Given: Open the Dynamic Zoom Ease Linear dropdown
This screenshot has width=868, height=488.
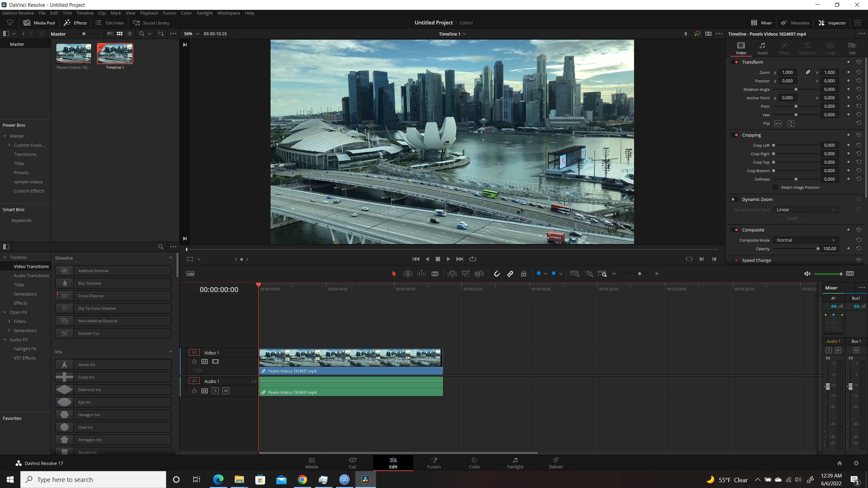Looking at the screenshot, I should pos(806,210).
